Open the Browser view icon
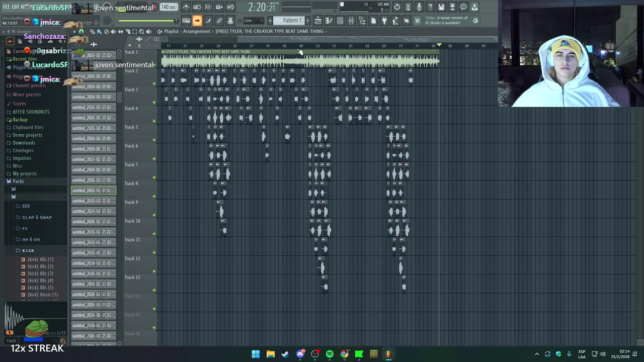Viewport: 644px width, 362px height. click(362, 21)
